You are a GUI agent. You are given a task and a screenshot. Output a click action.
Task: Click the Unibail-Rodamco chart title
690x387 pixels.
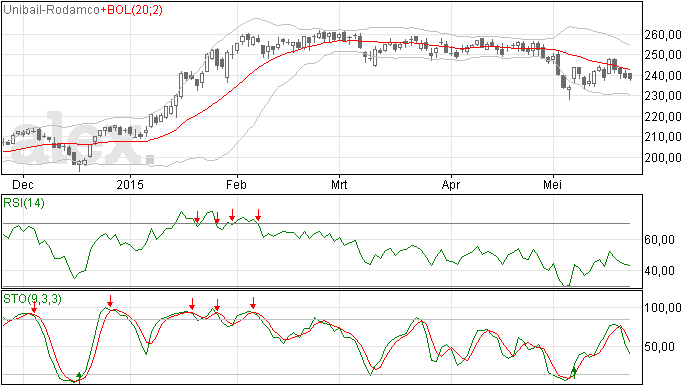point(51,10)
